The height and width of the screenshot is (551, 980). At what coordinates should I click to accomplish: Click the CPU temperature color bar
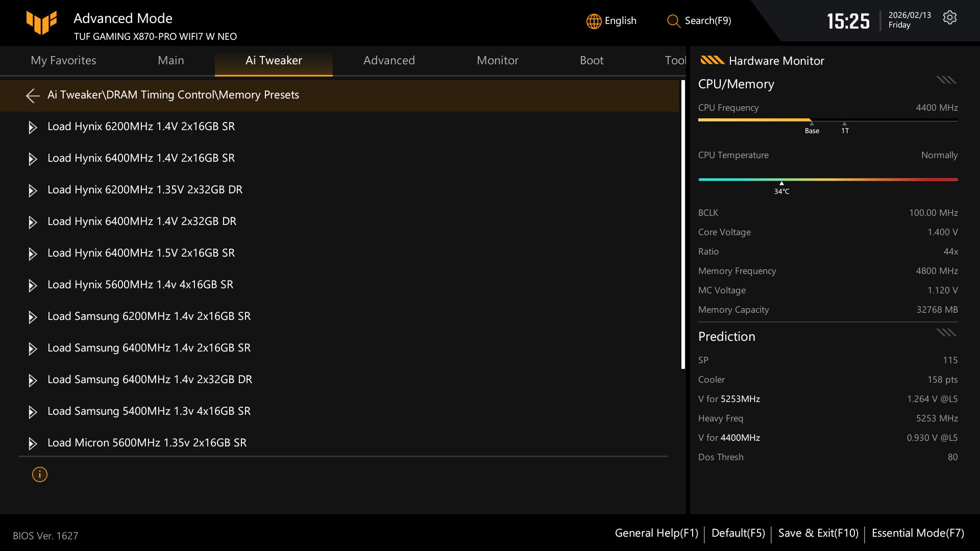coord(827,180)
